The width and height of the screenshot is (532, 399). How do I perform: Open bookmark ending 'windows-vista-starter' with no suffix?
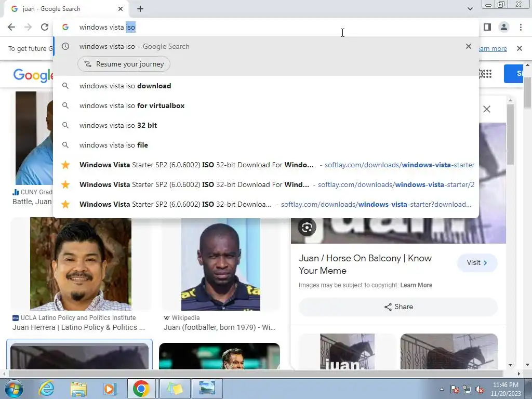266,165
